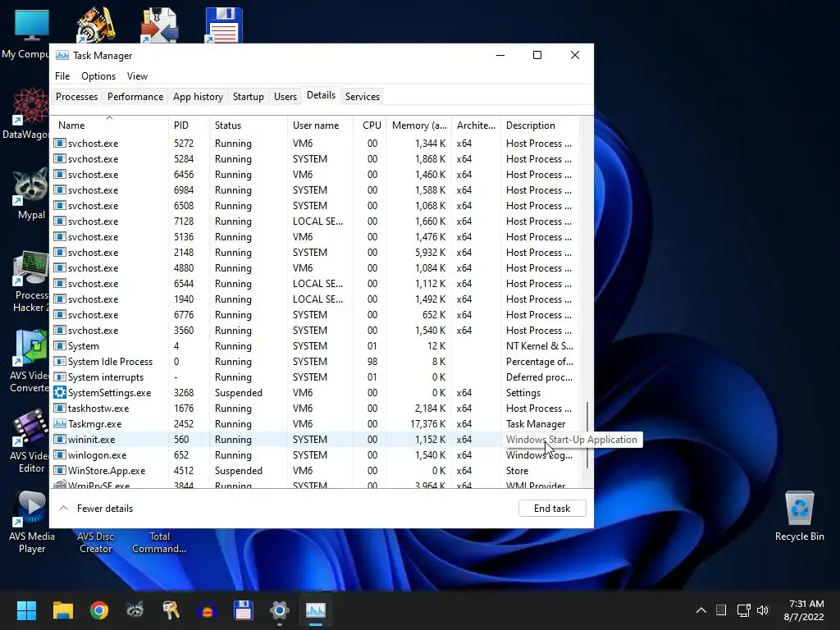Switch to the Services tab
Screen dimensions: 840x630
[362, 97]
